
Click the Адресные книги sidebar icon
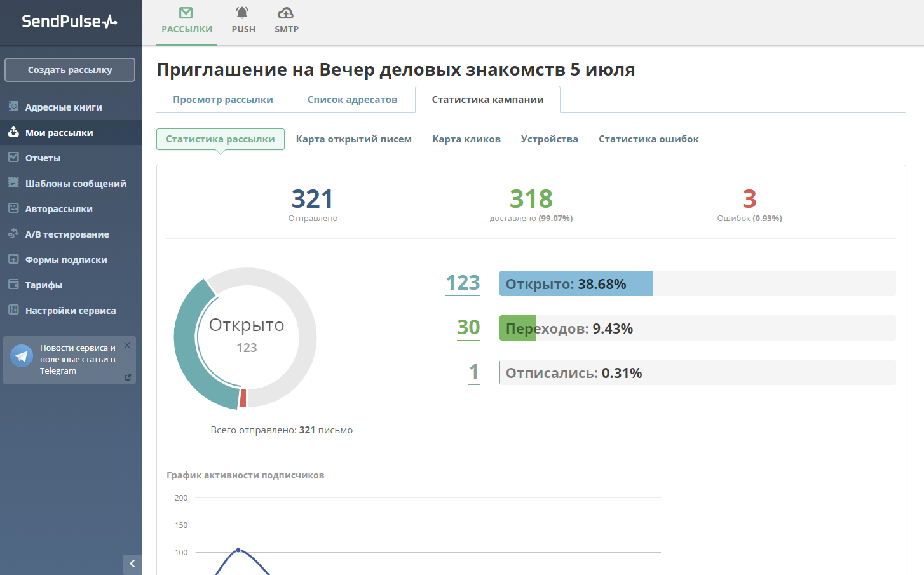click(13, 107)
